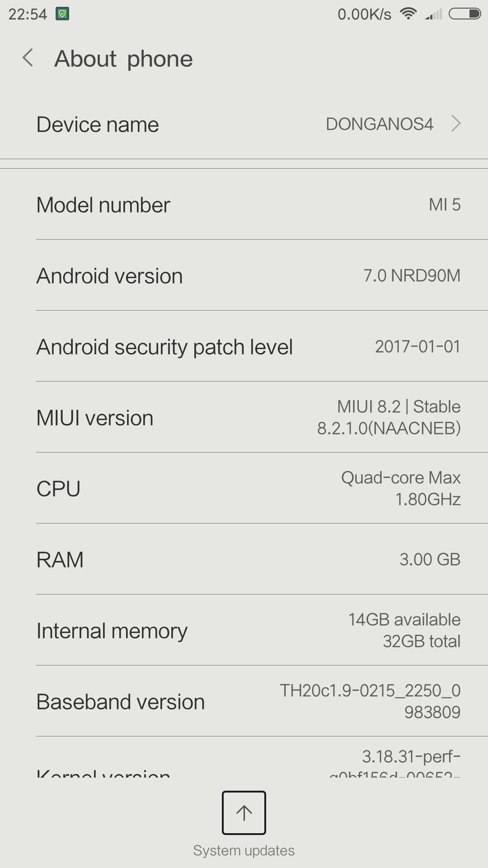The image size is (488, 868).
Task: Tap the Baseband version row
Action: pos(244,701)
